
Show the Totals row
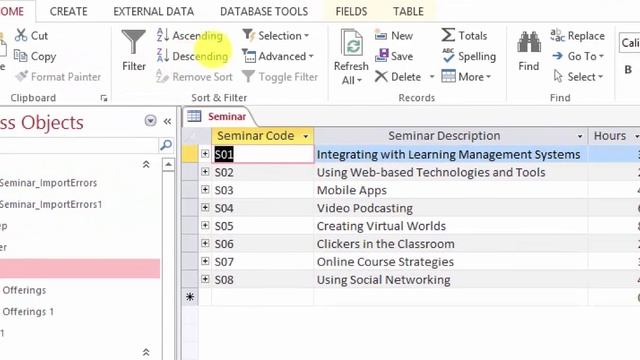[464, 36]
